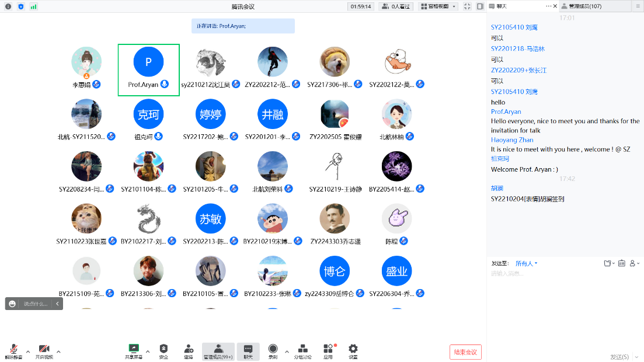Open the 安全 (Security) shield icon

pyautogui.click(x=163, y=349)
